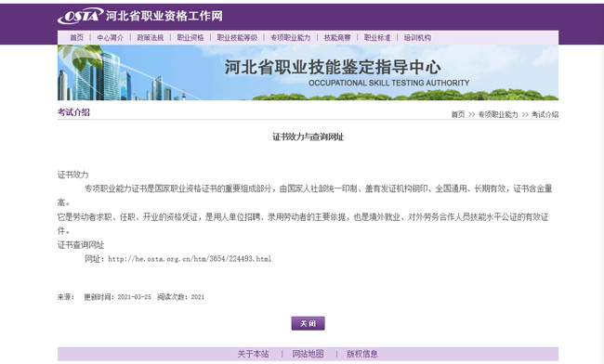This screenshot has height=364, width=604.
Task: Select 专项职业能力 navigation item
Action: pos(291,37)
